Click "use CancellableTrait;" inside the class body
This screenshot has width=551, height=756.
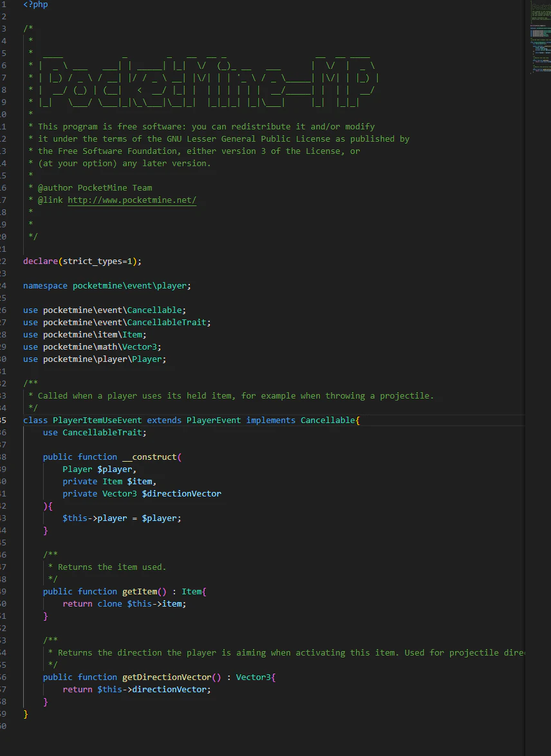[95, 433]
